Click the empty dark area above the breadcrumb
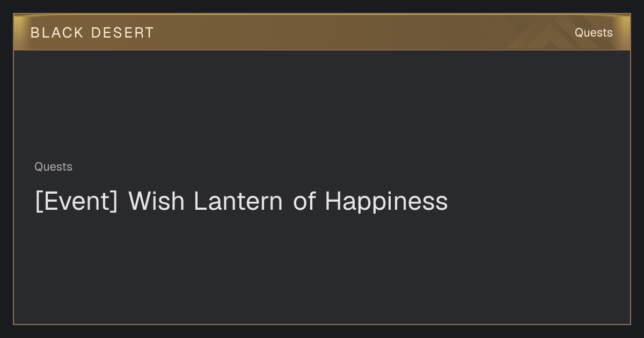 tap(322, 105)
